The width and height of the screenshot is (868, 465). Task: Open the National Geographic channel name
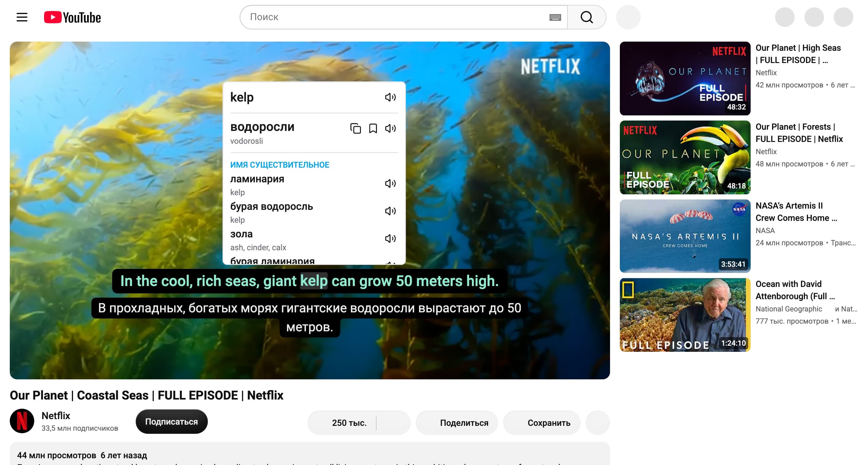coord(789,309)
